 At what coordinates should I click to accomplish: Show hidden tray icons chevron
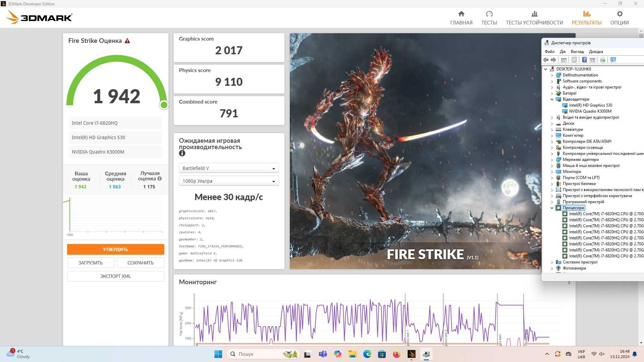[547, 354]
